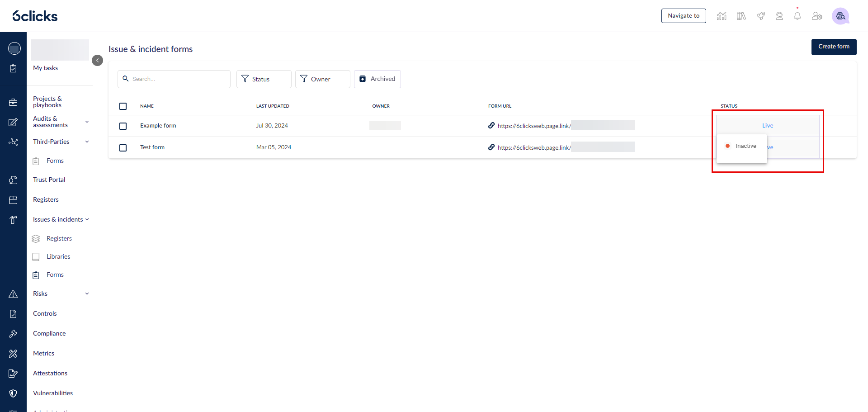Expand Audits & assessments menu chevron

[x=87, y=122]
